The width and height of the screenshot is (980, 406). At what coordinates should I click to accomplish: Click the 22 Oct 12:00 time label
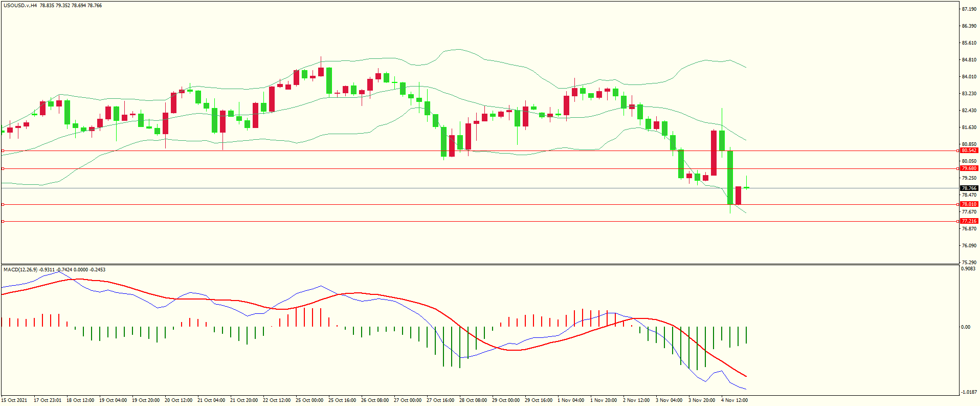coord(277,400)
